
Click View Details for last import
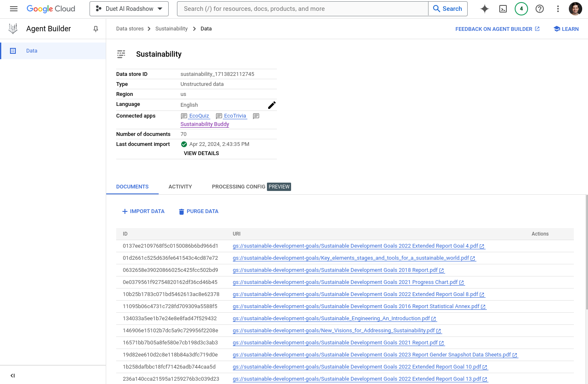202,153
